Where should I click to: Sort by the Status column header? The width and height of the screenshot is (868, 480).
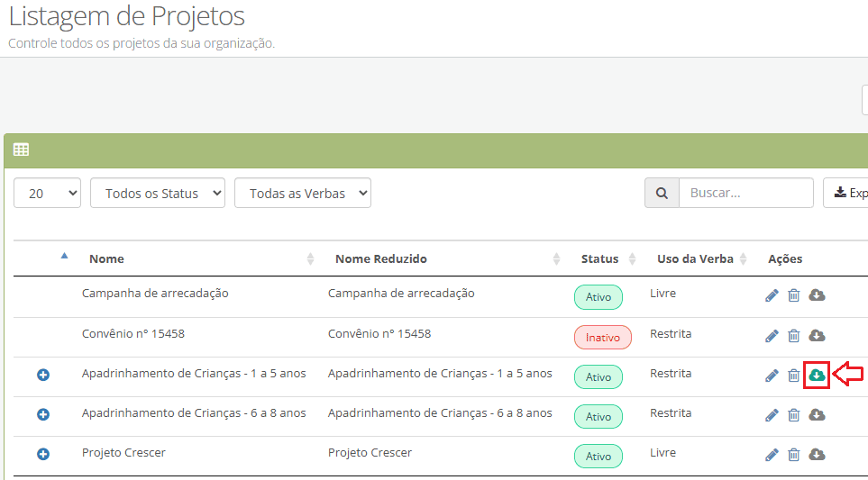pyautogui.click(x=599, y=258)
